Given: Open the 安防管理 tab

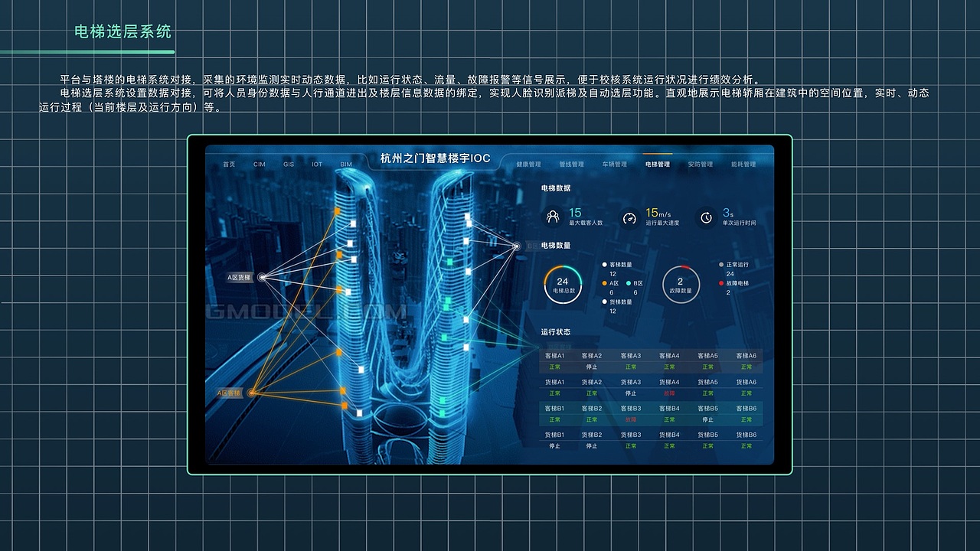Looking at the screenshot, I should pyautogui.click(x=700, y=165).
